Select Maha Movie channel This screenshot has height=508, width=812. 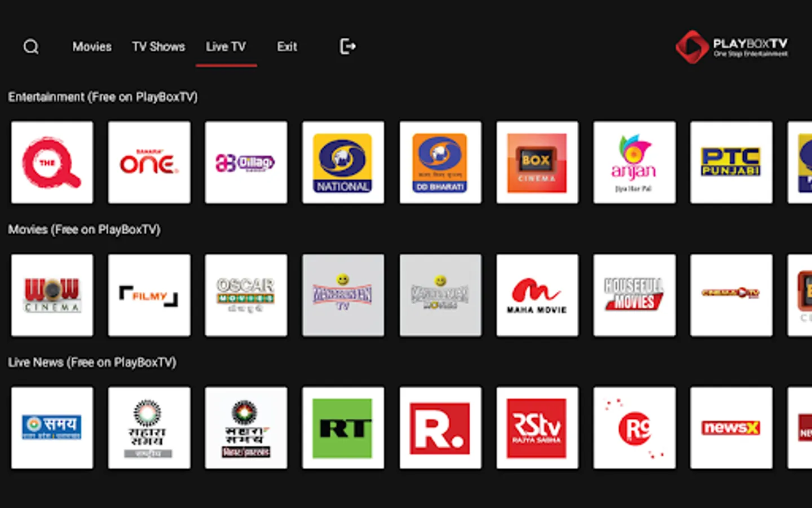coord(537,295)
